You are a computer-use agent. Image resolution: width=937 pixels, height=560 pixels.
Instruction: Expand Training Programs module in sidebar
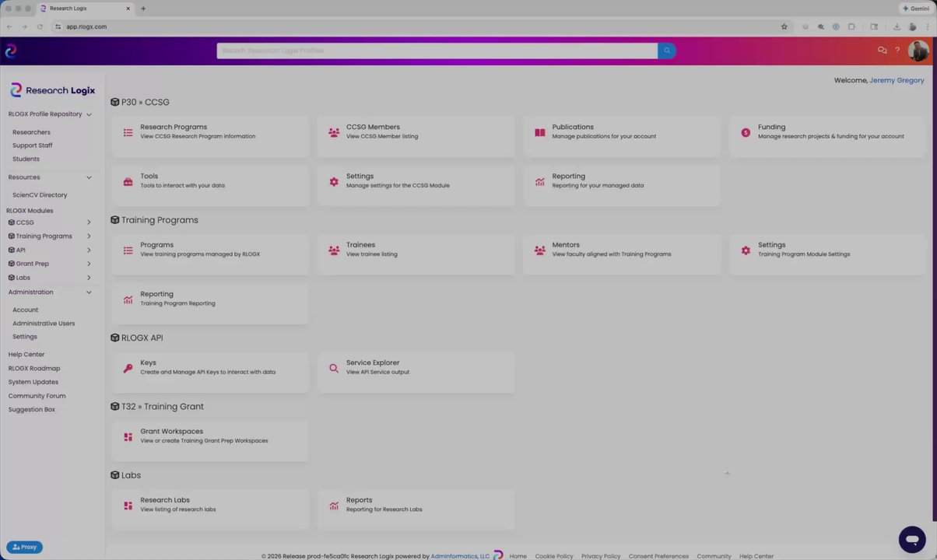pyautogui.click(x=89, y=236)
